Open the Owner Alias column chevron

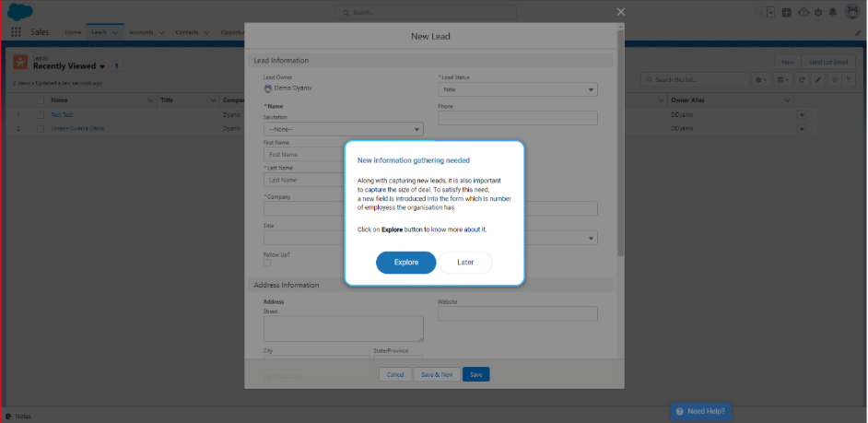(x=787, y=100)
